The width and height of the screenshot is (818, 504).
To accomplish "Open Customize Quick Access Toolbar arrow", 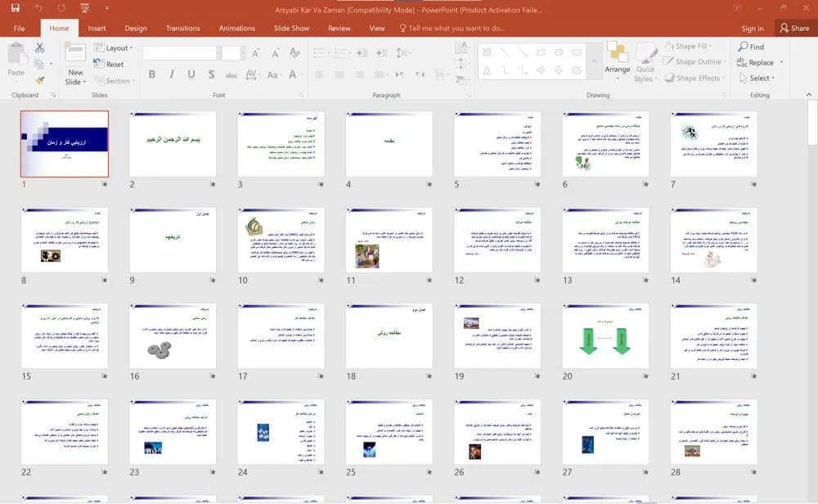I will pyautogui.click(x=107, y=8).
